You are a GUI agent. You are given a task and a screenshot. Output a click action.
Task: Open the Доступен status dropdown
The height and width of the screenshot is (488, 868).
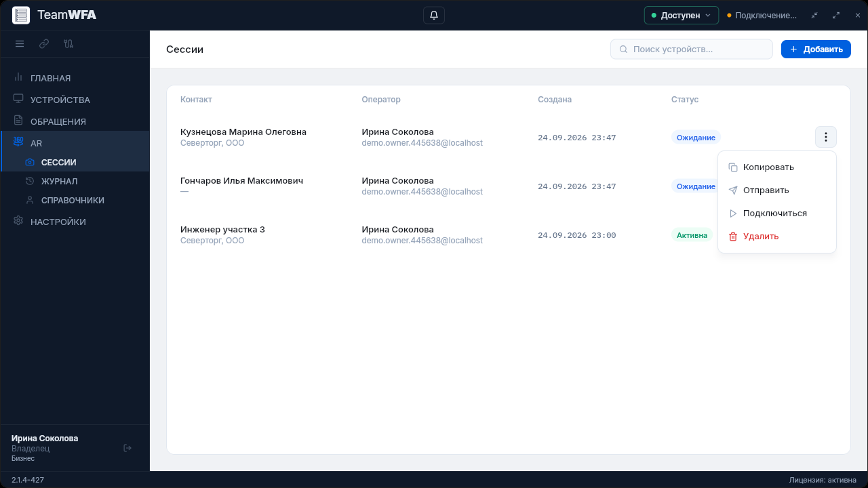coord(682,15)
